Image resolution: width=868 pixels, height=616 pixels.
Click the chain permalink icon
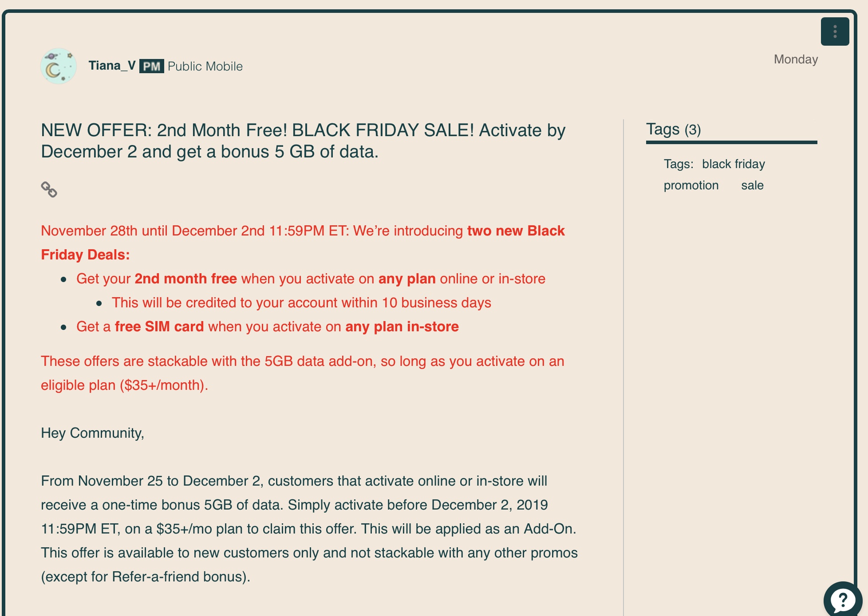coord(49,189)
